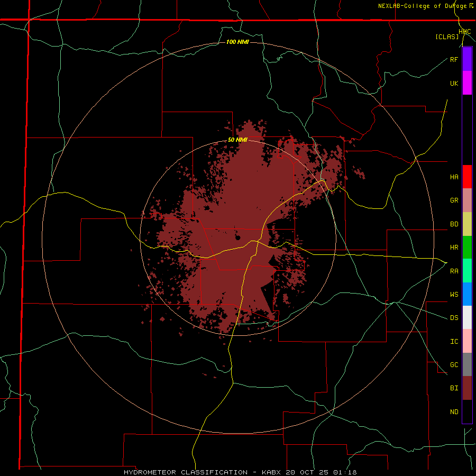
Task: Click the "IC" legend label
Action: click(454, 342)
